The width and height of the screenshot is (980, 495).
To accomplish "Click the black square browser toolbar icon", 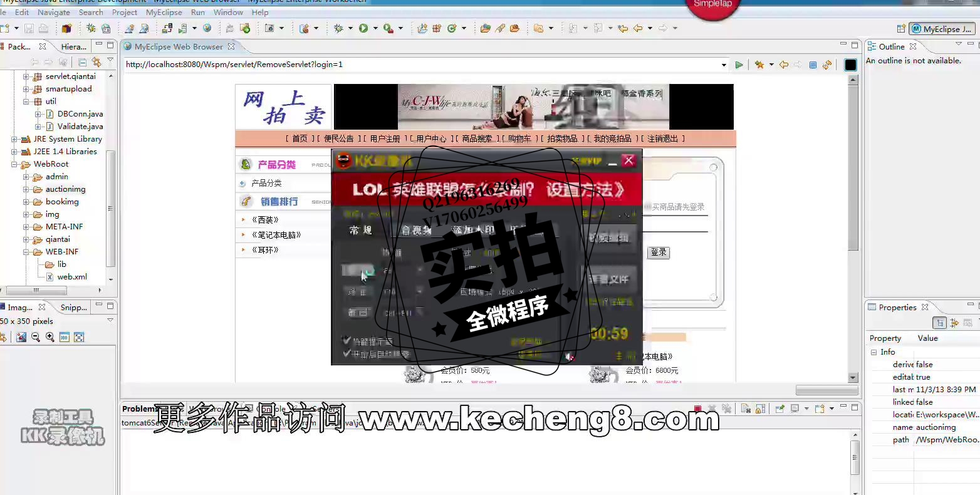I will coord(850,65).
